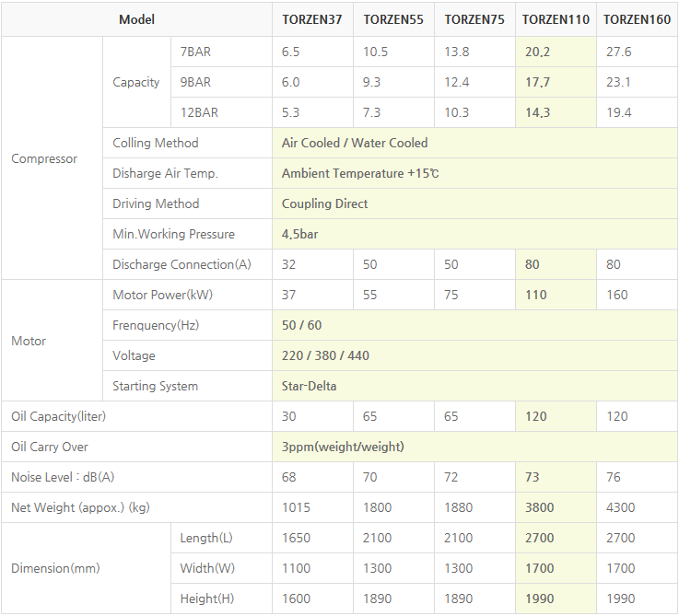Click the 4300 net weight for TORZEN160

point(621,507)
